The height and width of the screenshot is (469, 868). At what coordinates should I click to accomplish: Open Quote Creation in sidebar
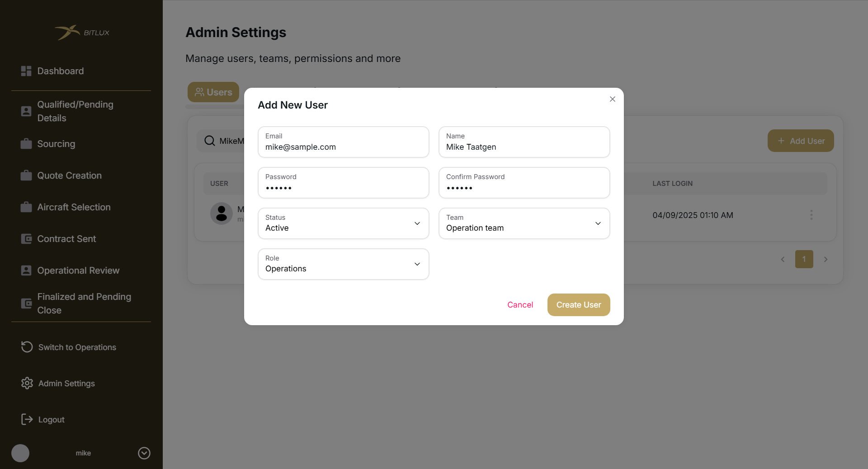(x=69, y=175)
